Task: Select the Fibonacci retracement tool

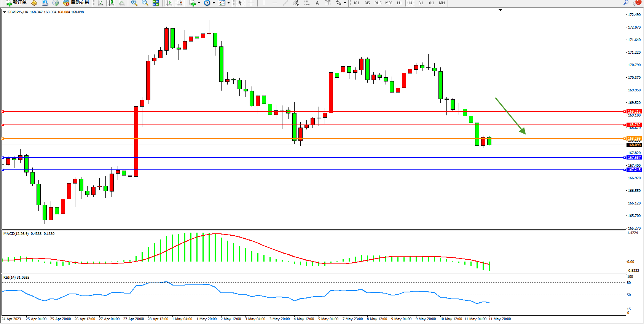Action: pyautogui.click(x=306, y=3)
